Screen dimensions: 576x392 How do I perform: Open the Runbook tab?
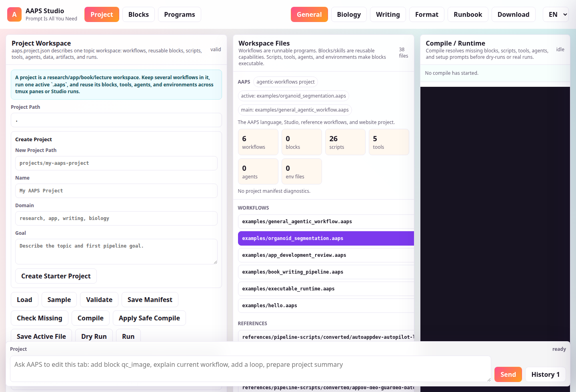468,14
